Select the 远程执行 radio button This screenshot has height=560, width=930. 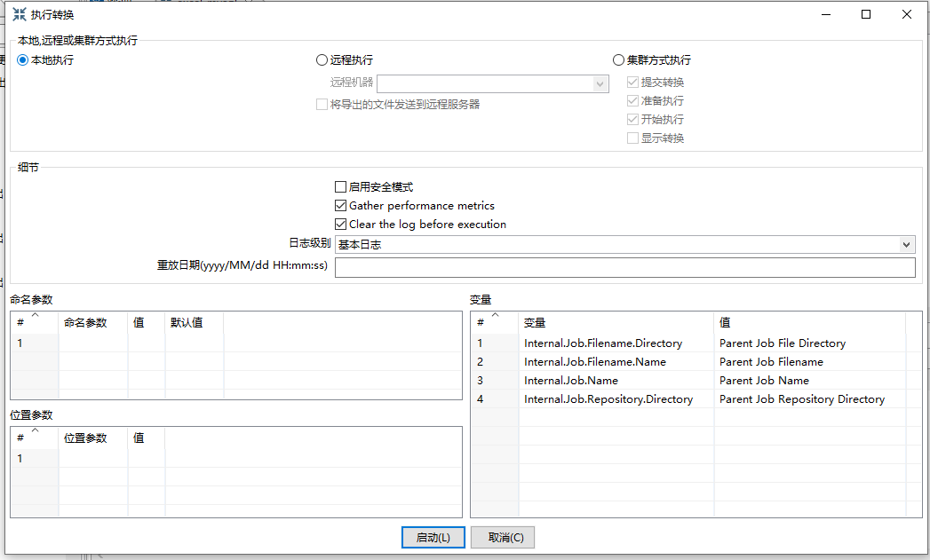pos(322,59)
